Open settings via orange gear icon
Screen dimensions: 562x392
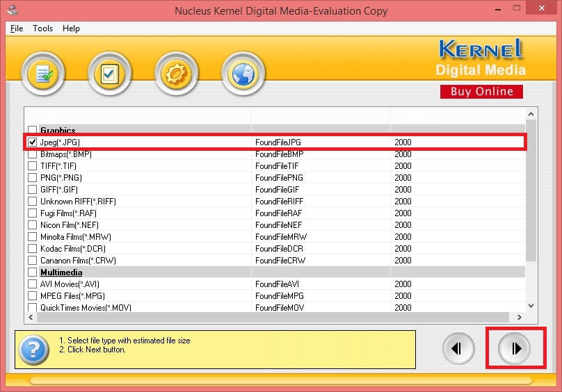click(x=176, y=74)
